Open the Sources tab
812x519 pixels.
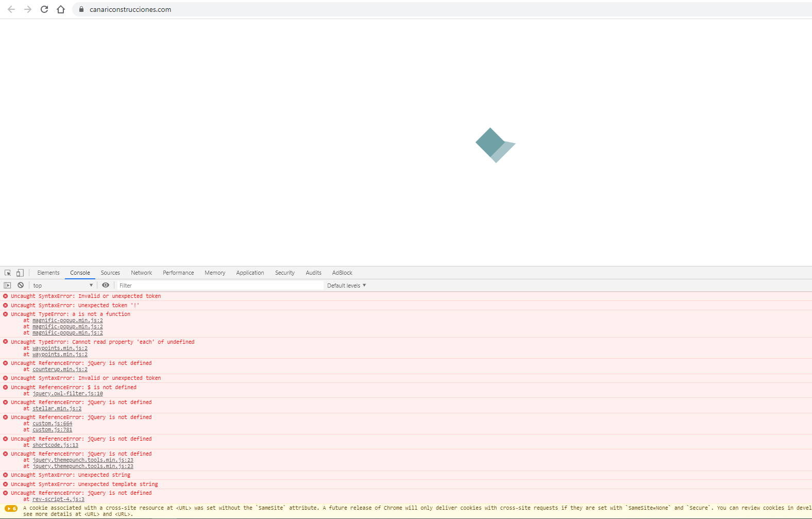pos(110,273)
